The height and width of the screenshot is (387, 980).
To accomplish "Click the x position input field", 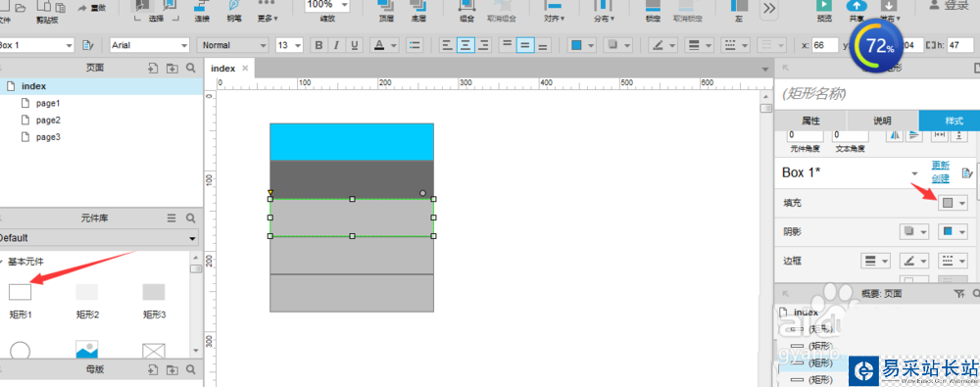I will 825,45.
